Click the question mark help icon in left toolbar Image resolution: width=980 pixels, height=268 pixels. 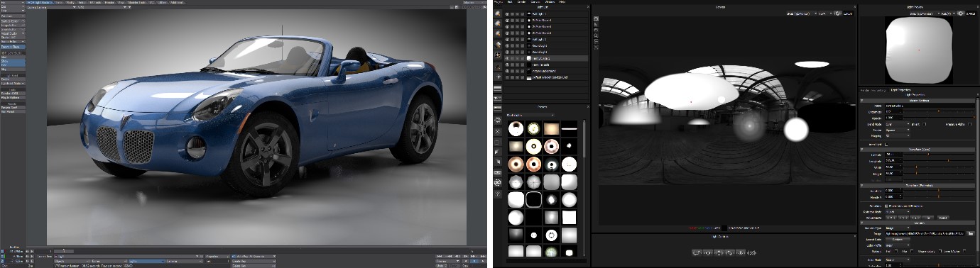point(497,193)
